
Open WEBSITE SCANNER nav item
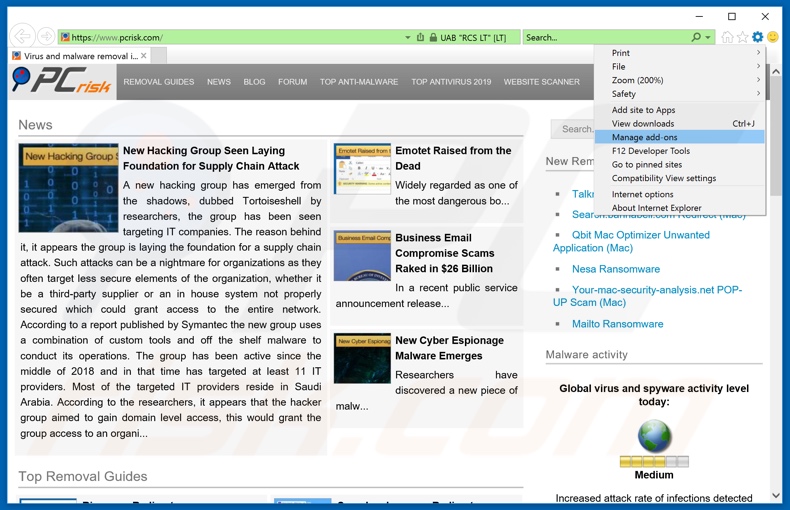542,82
